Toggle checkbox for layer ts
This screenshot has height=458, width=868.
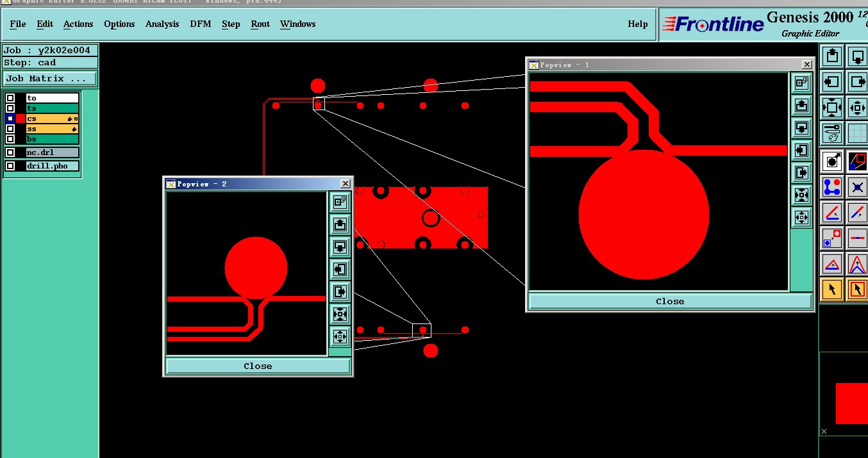[10, 108]
